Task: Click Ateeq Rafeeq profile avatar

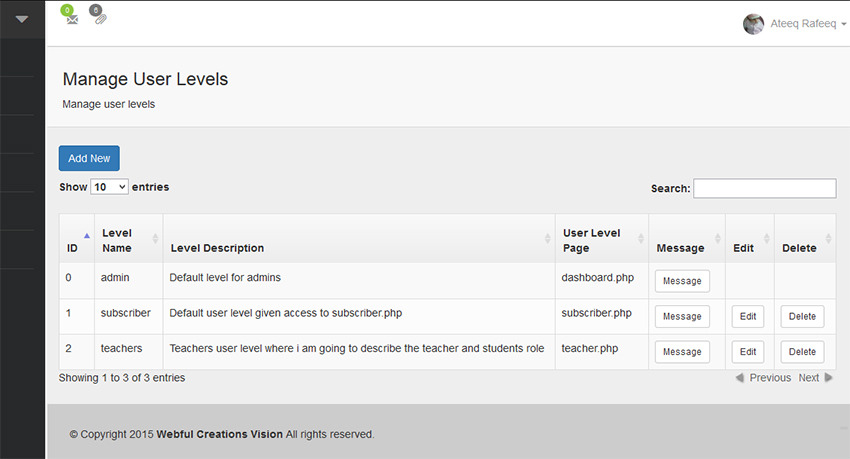Action: [x=754, y=24]
